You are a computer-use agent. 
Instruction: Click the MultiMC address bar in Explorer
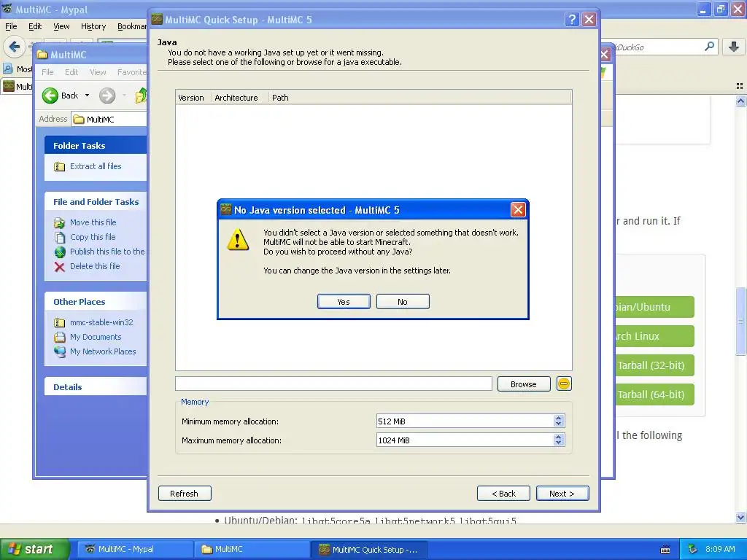tap(109, 119)
